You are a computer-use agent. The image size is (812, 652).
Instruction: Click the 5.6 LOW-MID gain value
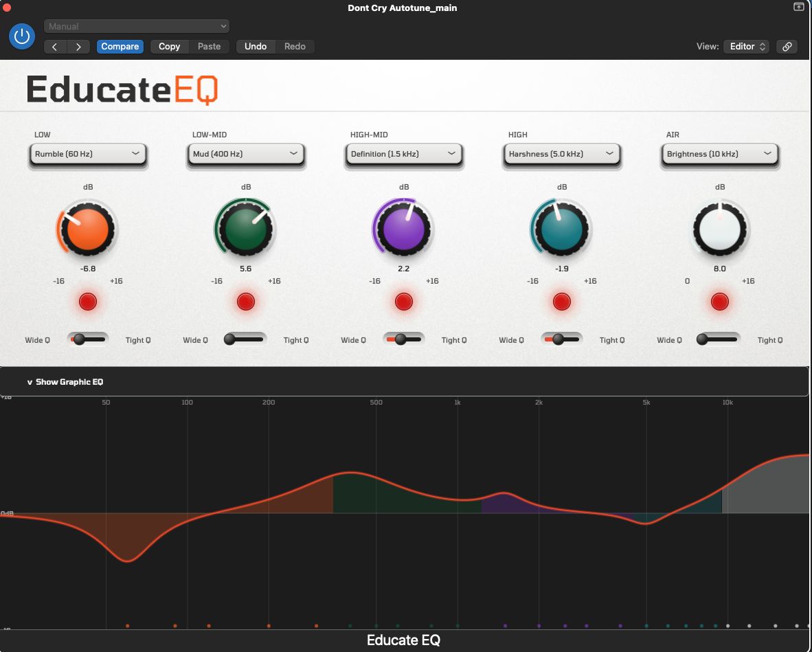[245, 269]
